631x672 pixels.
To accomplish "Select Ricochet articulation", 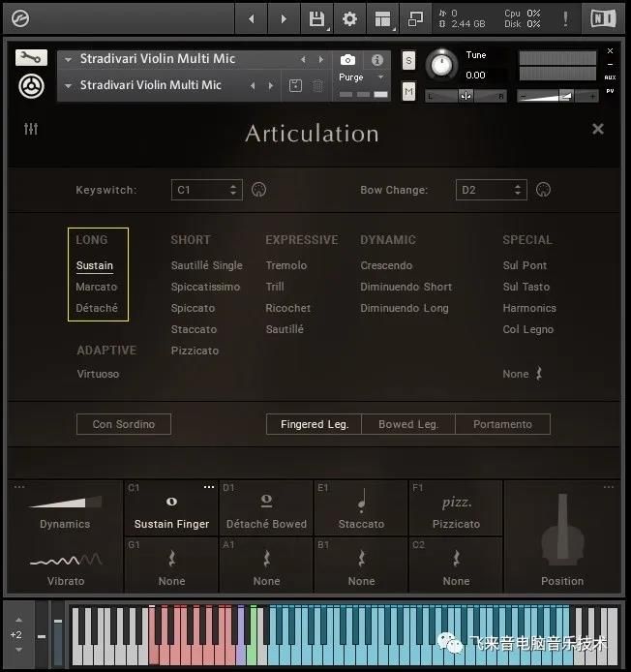I will (287, 308).
